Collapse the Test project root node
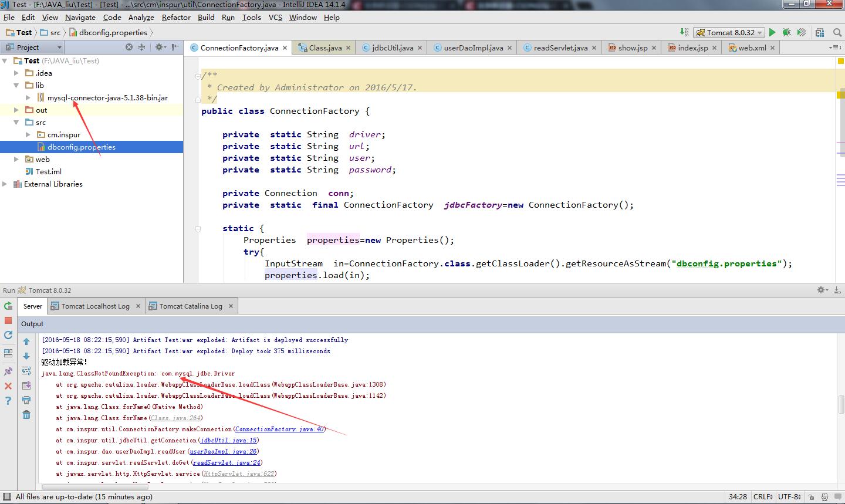The height and width of the screenshot is (504, 845). (x=5, y=60)
